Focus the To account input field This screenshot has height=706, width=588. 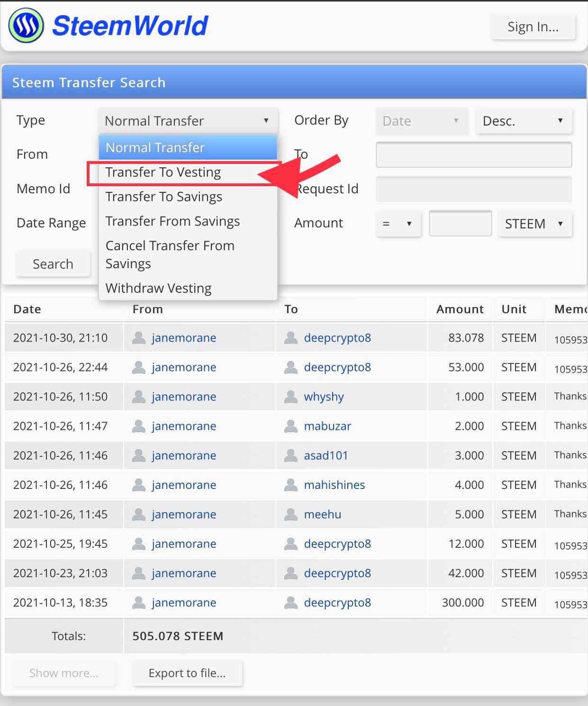click(474, 154)
